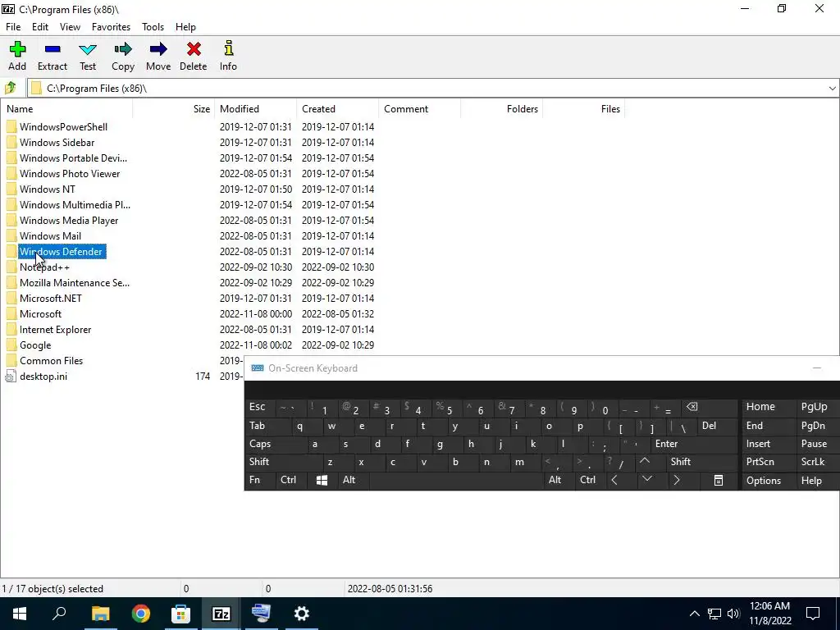This screenshot has height=630, width=840.
Task: Select the desktop.ini file
Action: point(43,376)
